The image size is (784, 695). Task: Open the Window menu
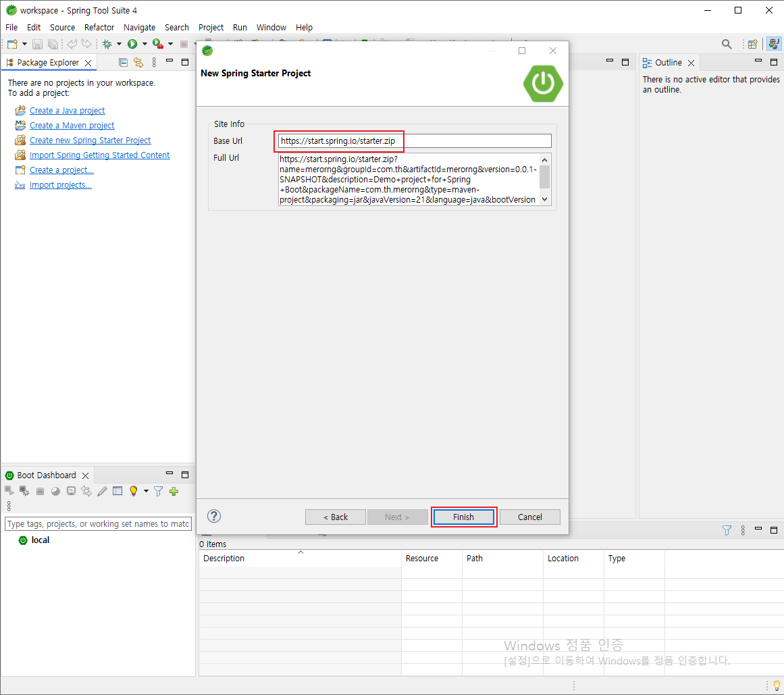tap(271, 27)
